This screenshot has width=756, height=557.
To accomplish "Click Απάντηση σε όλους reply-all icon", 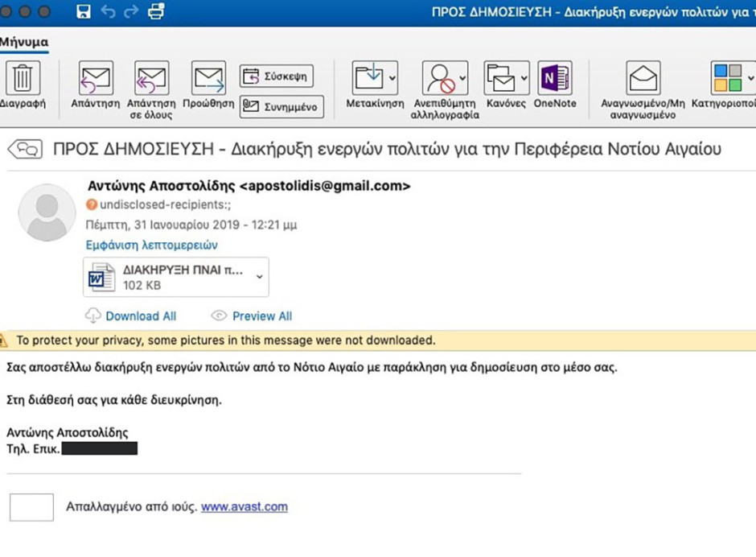I will coord(152,78).
